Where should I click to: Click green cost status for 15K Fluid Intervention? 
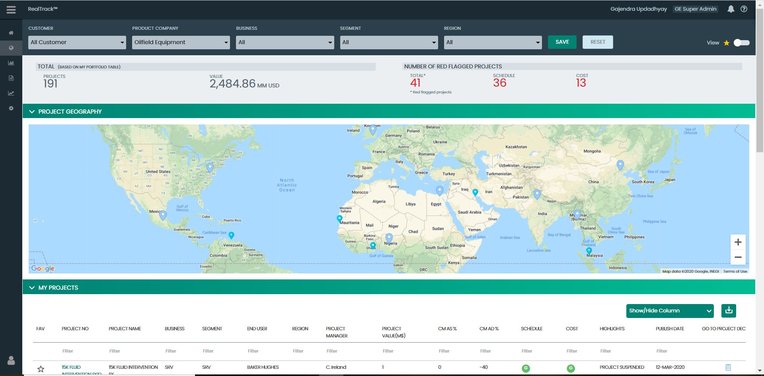click(x=571, y=368)
